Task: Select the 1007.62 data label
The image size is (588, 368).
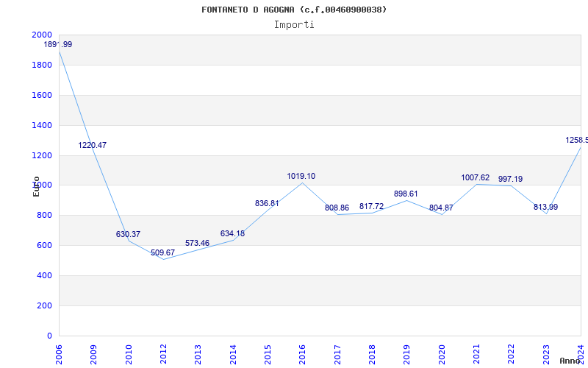Action: [475, 177]
